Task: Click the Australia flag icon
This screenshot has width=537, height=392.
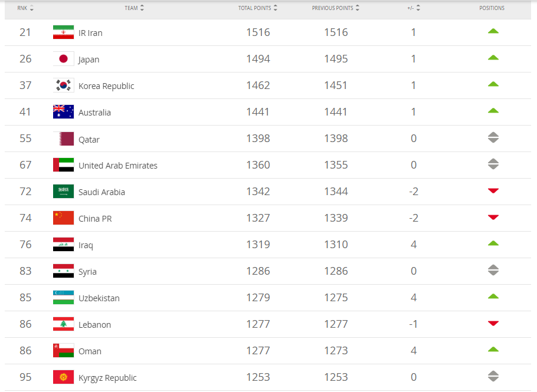Action: (x=63, y=112)
